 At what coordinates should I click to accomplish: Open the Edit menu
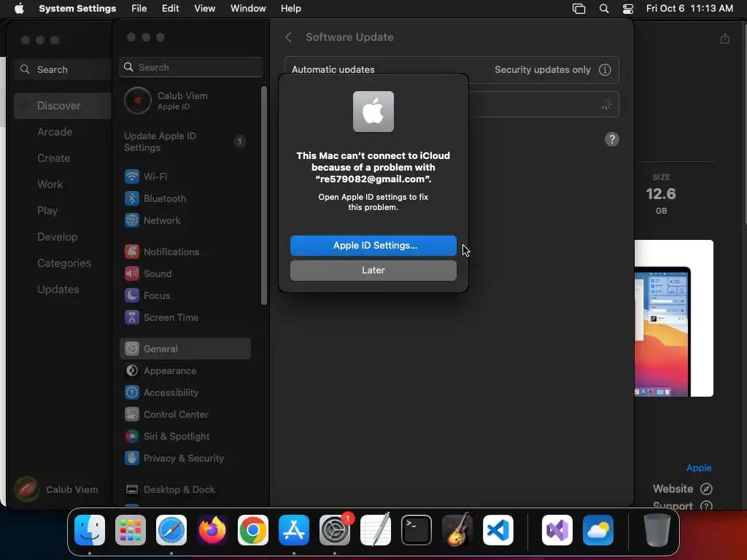pyautogui.click(x=171, y=9)
